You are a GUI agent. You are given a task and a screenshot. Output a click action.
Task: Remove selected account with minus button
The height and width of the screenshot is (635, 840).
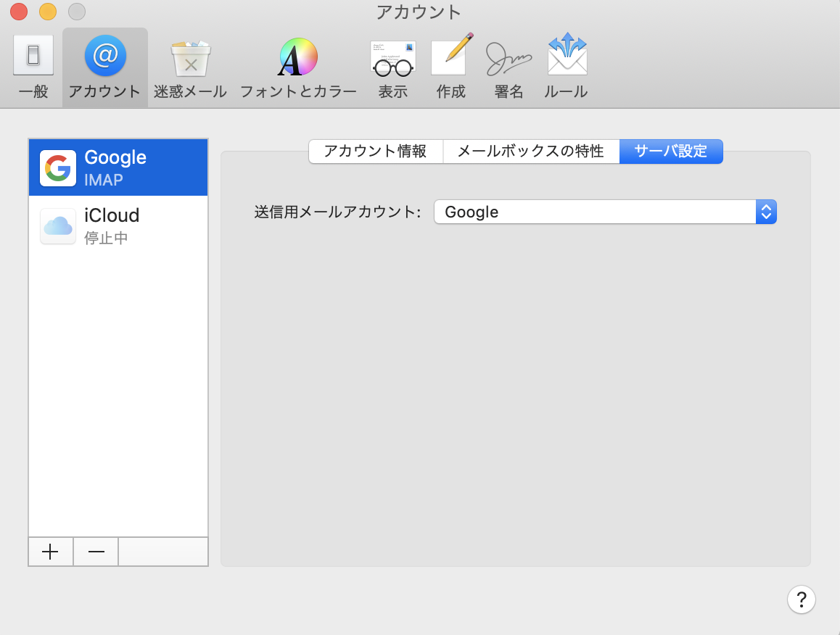point(96,552)
